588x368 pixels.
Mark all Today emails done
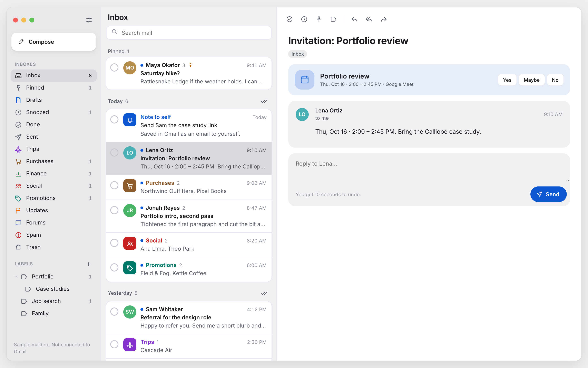pos(264,101)
